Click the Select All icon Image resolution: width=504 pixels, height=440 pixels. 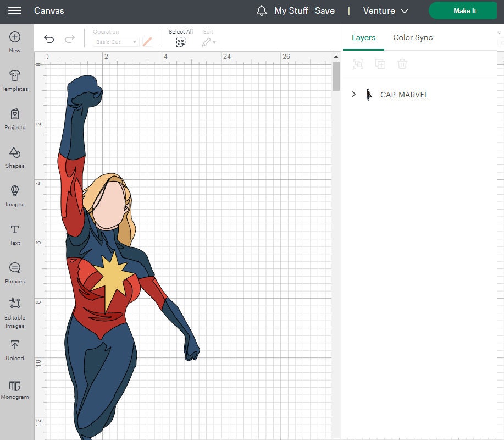click(180, 41)
